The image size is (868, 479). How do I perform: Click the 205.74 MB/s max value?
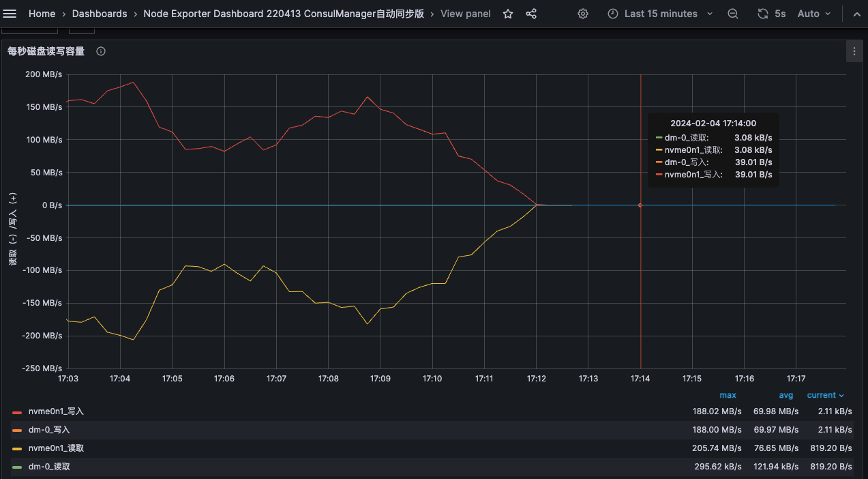(x=717, y=448)
